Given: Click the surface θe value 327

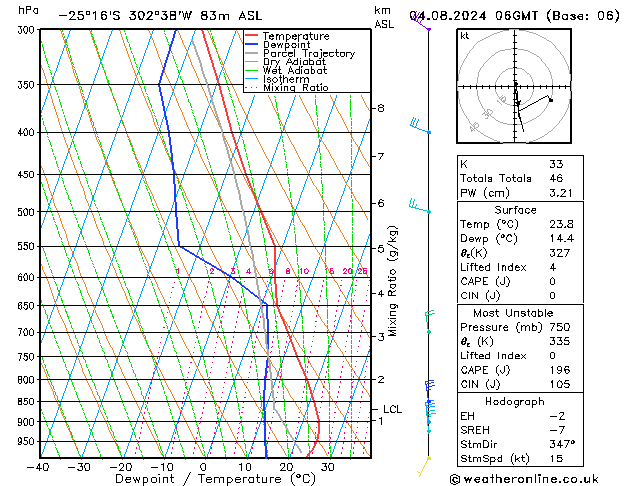Looking at the screenshot, I should [560, 253].
